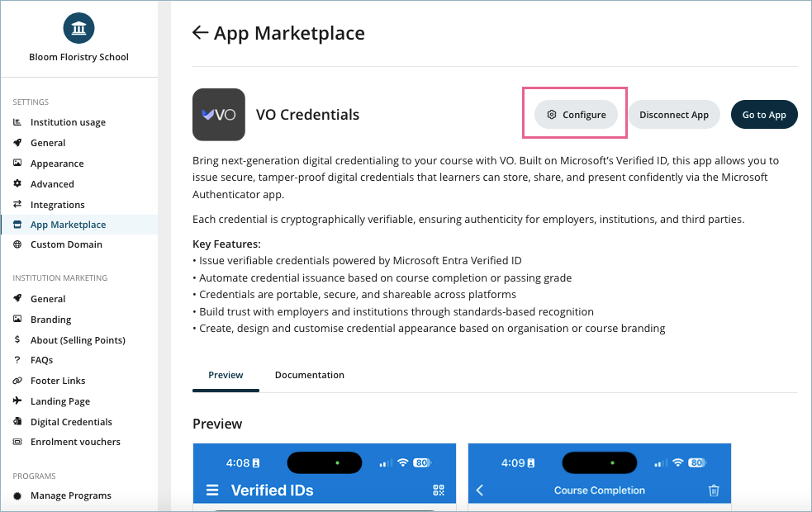Switch to the Documentation tab
Viewport: 812px width, 512px height.
click(x=309, y=375)
